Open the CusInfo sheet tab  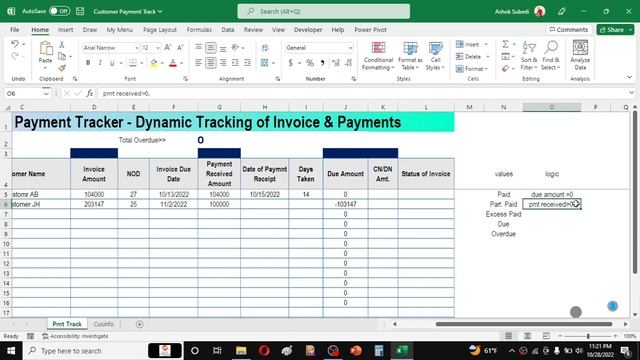103,324
